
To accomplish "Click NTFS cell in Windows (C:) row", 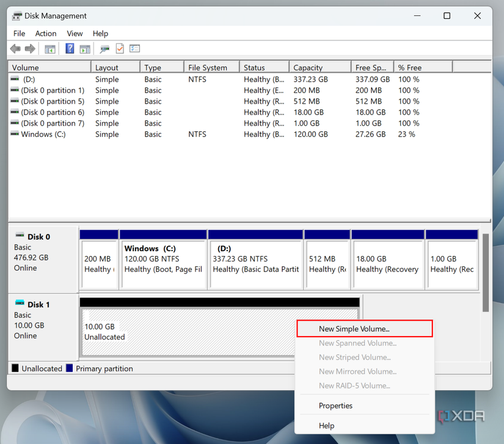I will [x=197, y=134].
